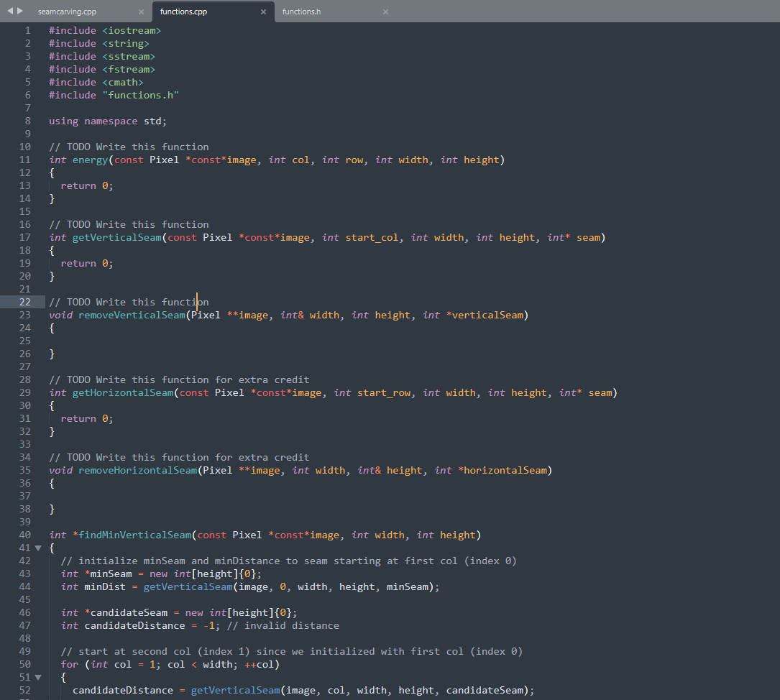
Task: Click "using namespace std;" line
Action: point(108,121)
